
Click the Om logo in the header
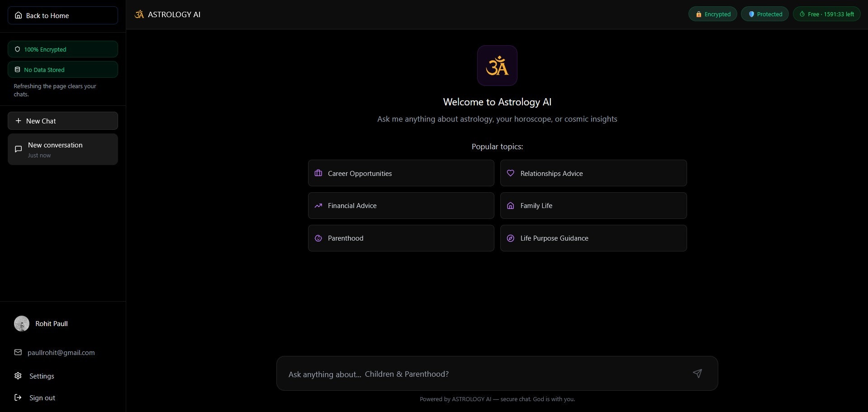coord(139,14)
